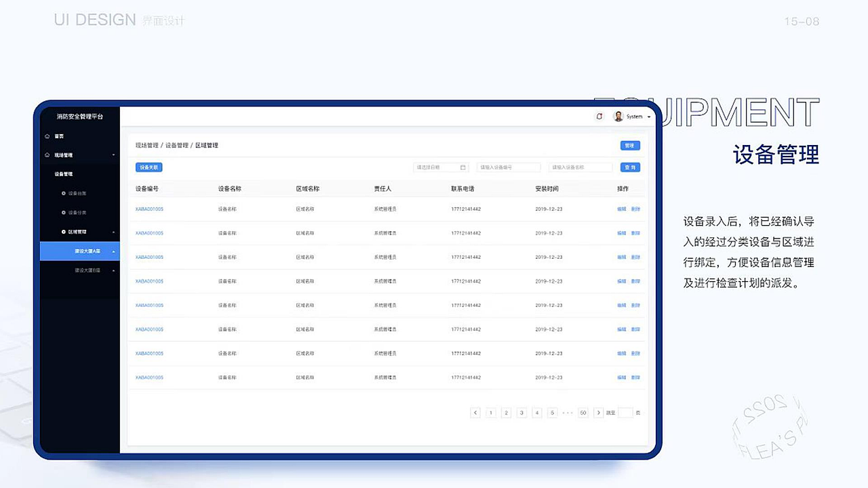The image size is (868, 488).
Task: Click the 联系电话 column header
Action: click(462, 188)
